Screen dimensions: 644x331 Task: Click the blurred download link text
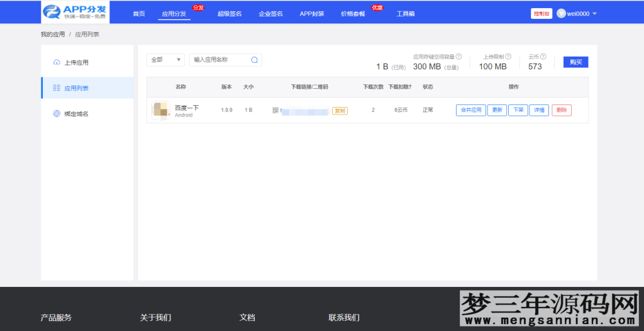tap(305, 111)
